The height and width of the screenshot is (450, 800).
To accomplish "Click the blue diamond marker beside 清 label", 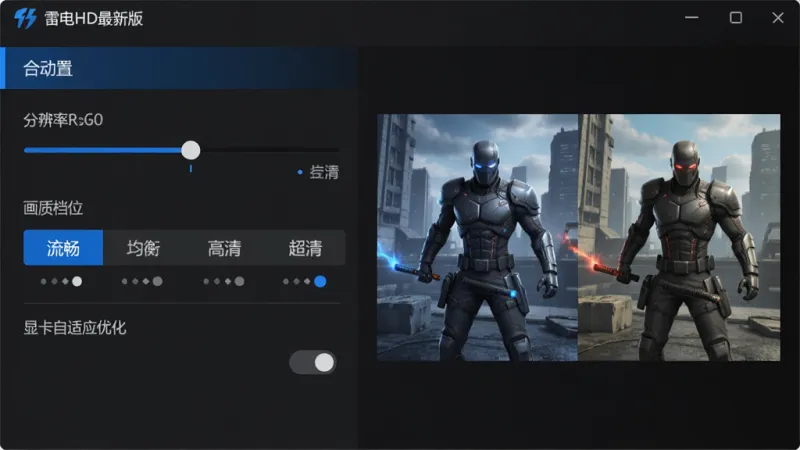I will pos(300,172).
